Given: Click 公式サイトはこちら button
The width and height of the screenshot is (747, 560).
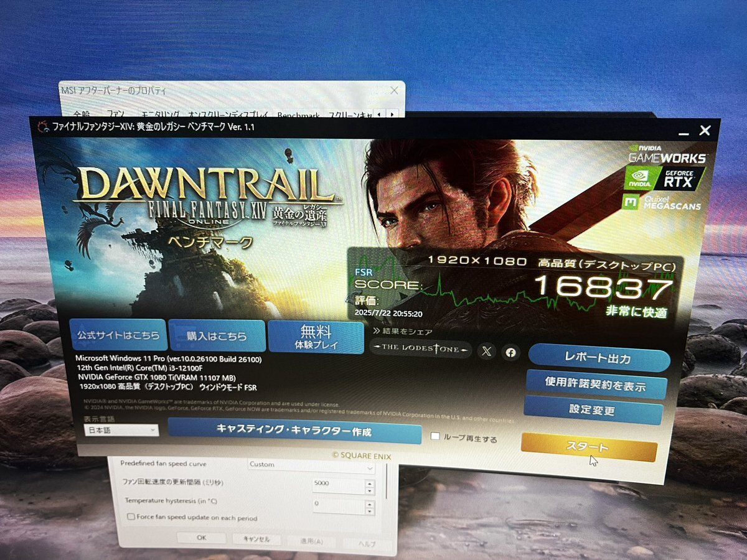Looking at the screenshot, I should pos(118,335).
